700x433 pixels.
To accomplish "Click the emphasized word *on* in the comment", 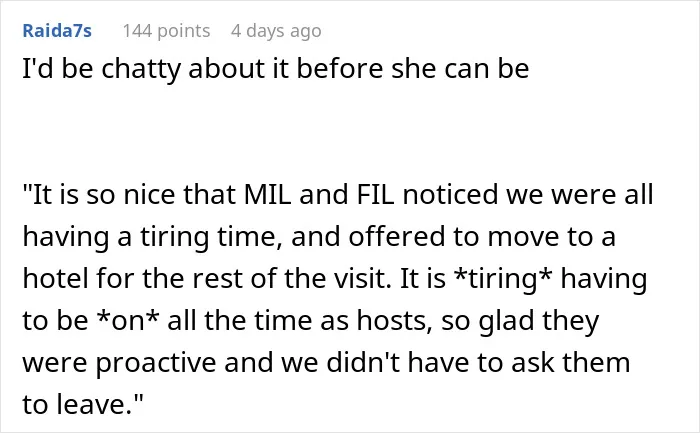I will click(x=128, y=321).
